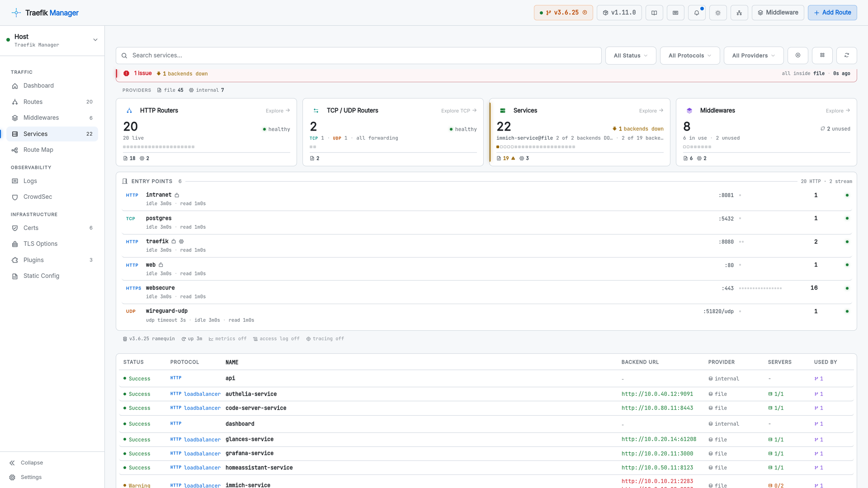868x488 pixels.
Task: Click Explore on the Services card
Action: click(651, 111)
